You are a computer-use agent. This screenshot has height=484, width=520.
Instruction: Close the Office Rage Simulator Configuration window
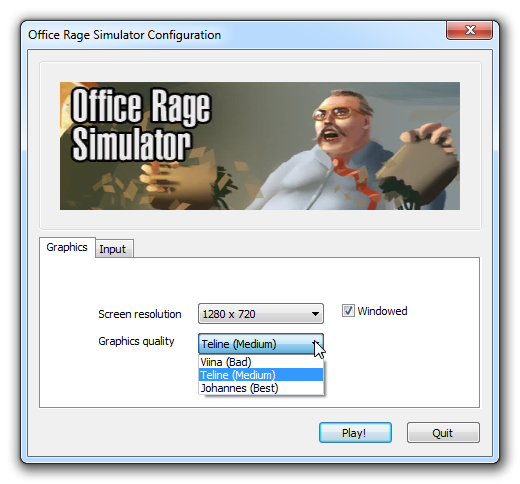point(469,30)
